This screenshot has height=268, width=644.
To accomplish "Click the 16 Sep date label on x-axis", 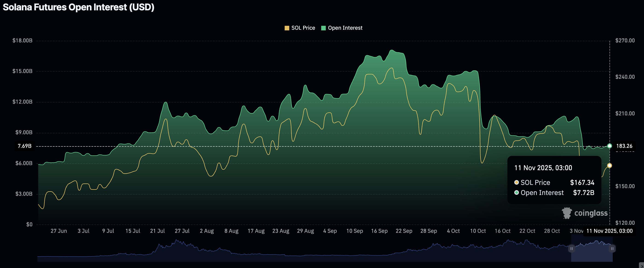I will [x=379, y=231].
